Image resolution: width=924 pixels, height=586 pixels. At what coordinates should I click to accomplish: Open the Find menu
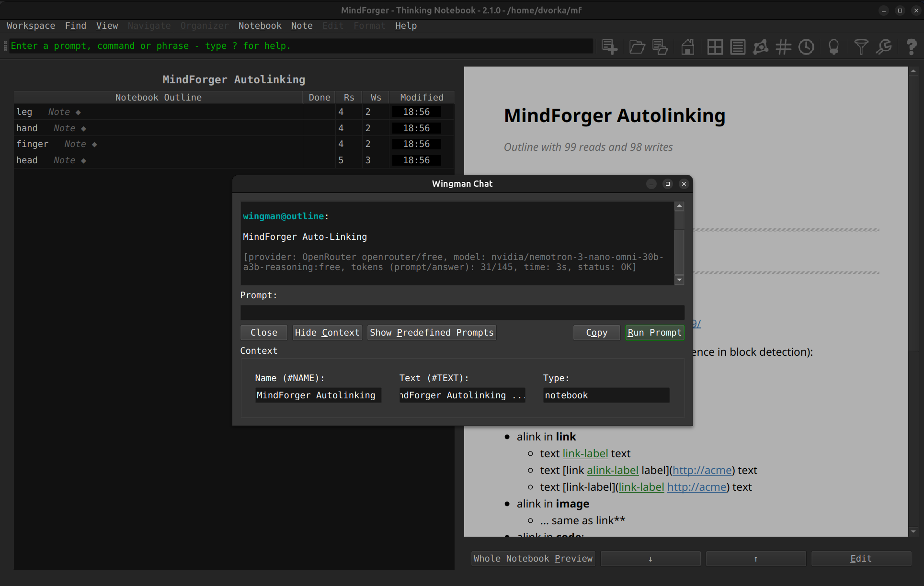click(76, 26)
